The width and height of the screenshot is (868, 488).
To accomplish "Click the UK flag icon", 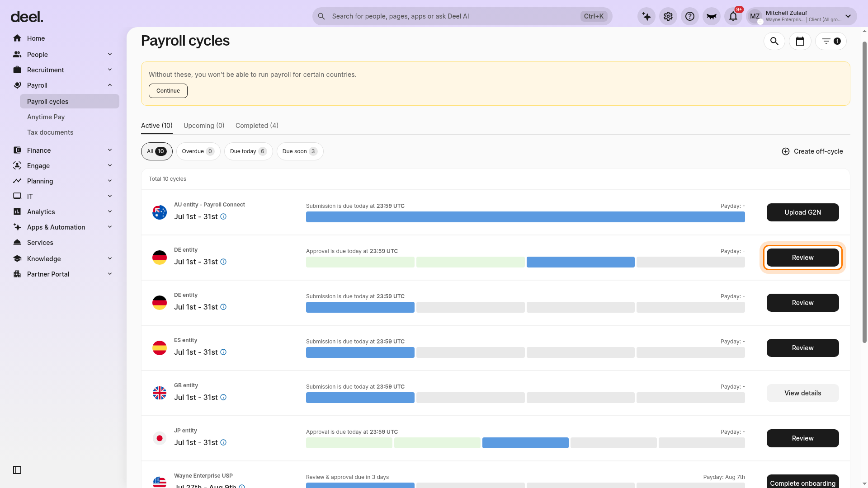I will [160, 393].
